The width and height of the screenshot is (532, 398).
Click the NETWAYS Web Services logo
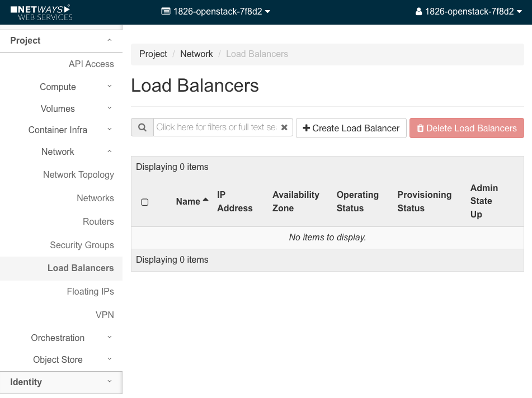coord(41,12)
